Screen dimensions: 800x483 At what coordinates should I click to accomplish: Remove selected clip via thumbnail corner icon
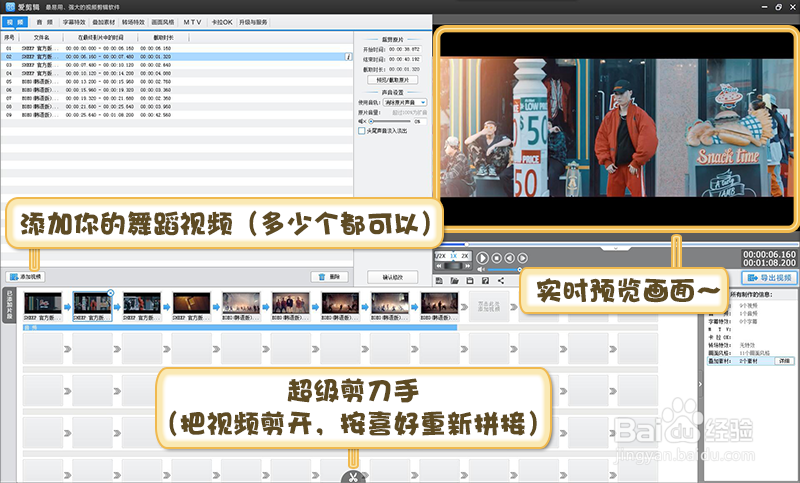pyautogui.click(x=110, y=293)
